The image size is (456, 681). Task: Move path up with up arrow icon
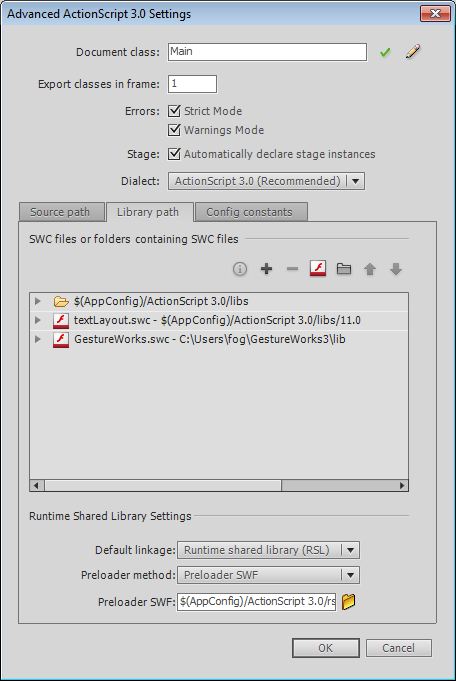click(x=370, y=269)
